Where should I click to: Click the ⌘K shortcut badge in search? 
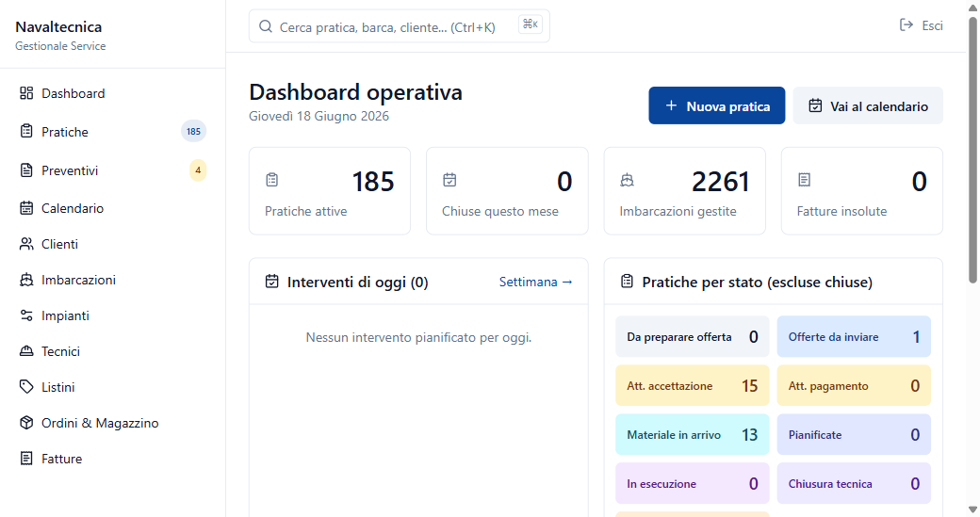tap(530, 24)
